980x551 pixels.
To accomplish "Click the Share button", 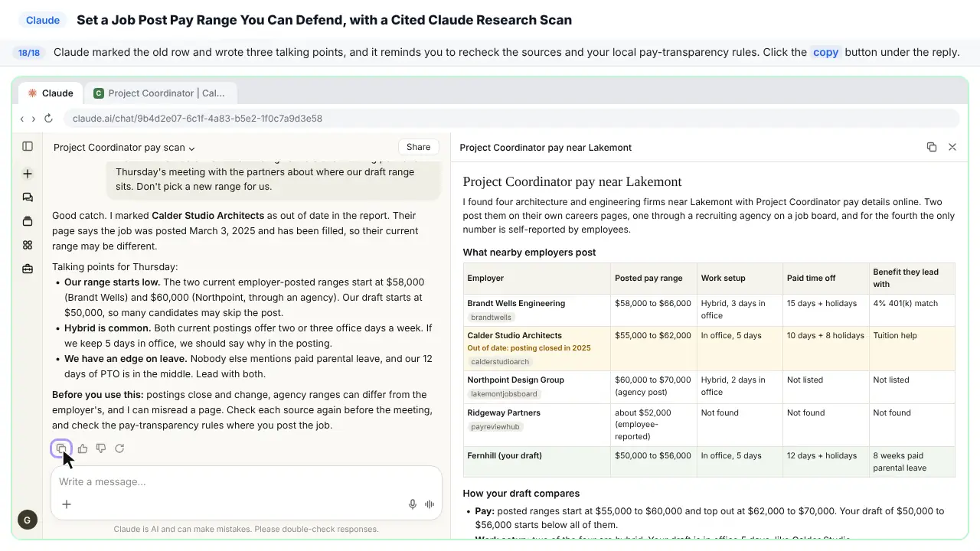I will point(418,147).
